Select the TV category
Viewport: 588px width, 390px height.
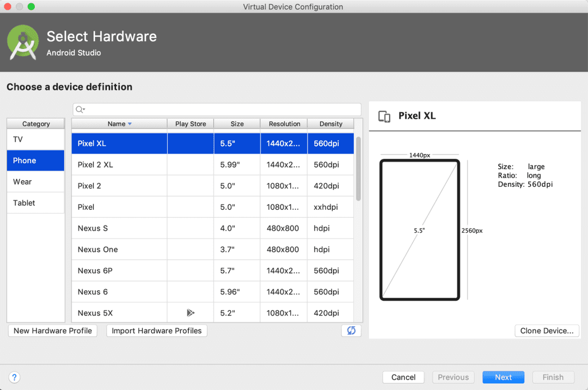[x=35, y=139]
